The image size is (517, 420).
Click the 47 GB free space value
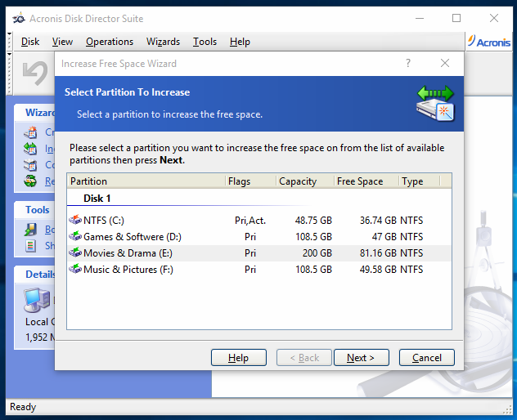tap(384, 236)
